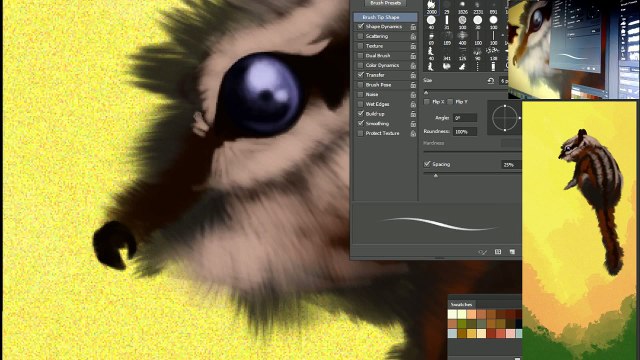
Task: Lock the Brush Pose settings
Action: pyautogui.click(x=413, y=85)
